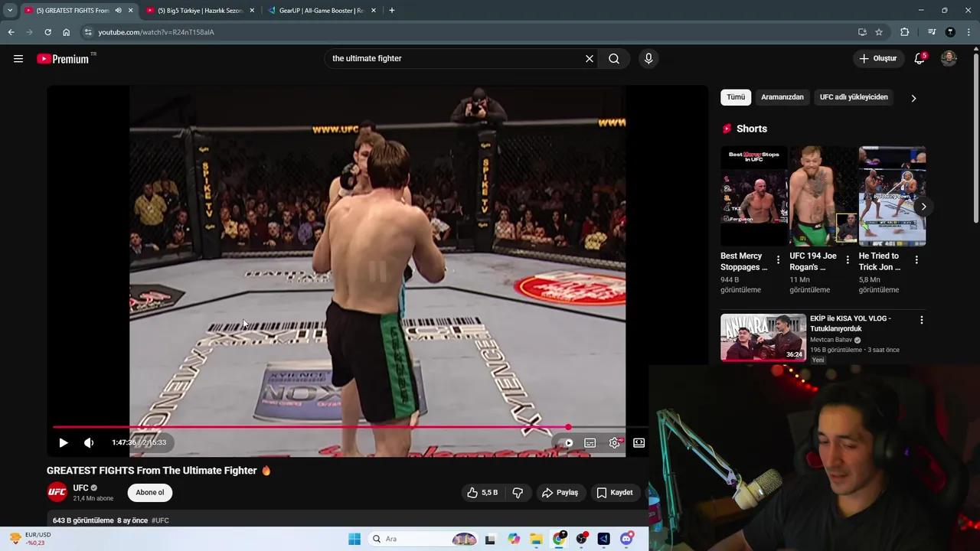Select UFC adlı yükleyiciden chip
The width and height of the screenshot is (980, 551).
tap(854, 97)
